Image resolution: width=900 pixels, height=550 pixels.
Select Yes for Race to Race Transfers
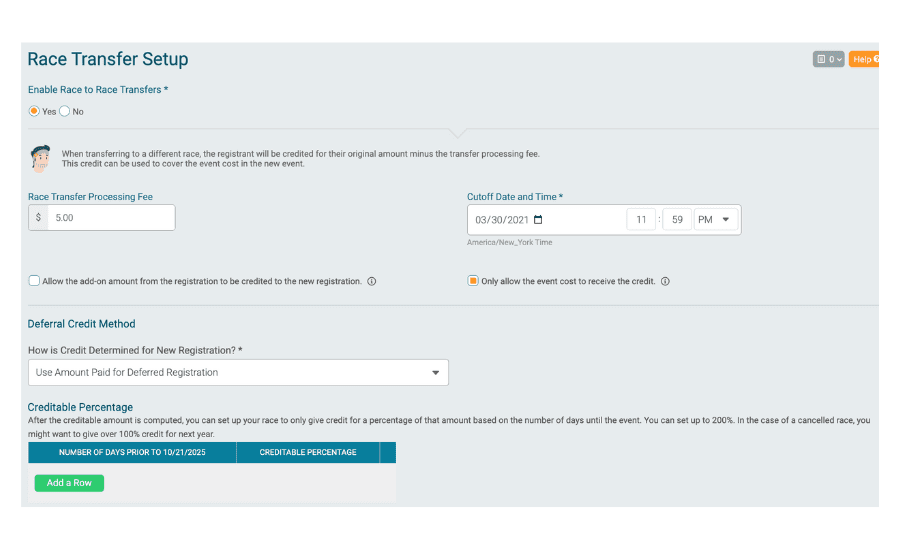34,111
